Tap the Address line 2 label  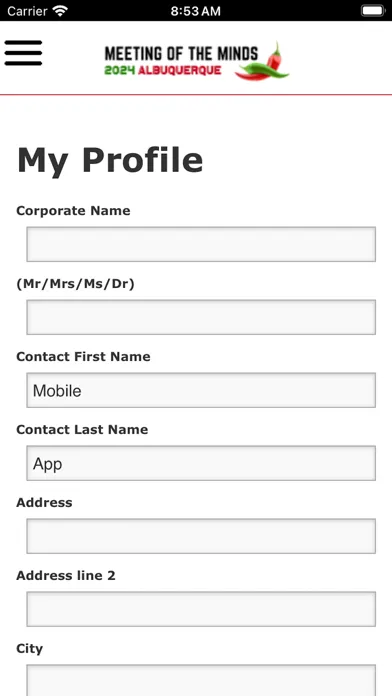[66, 575]
